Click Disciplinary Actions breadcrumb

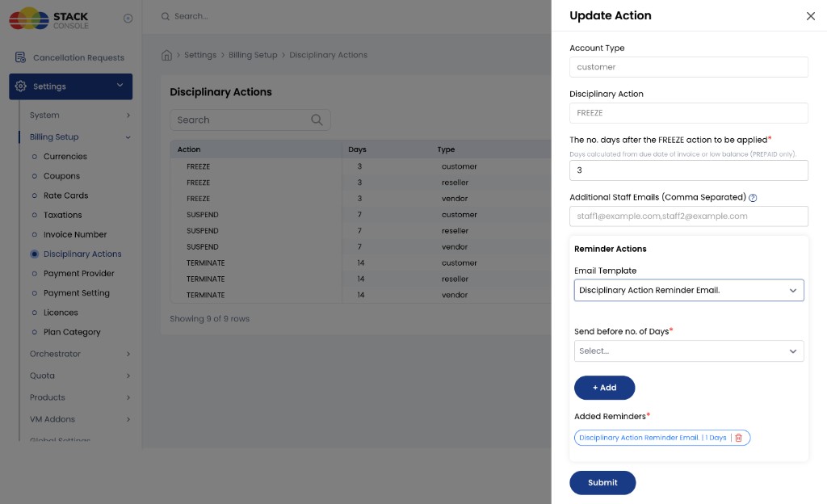(328, 55)
